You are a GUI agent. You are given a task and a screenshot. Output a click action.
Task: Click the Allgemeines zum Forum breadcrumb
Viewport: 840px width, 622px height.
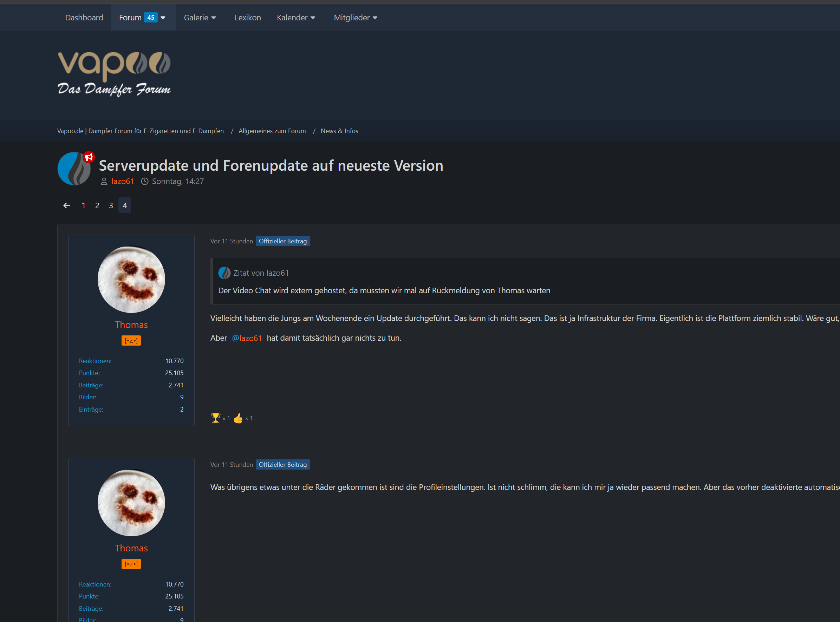pos(272,131)
